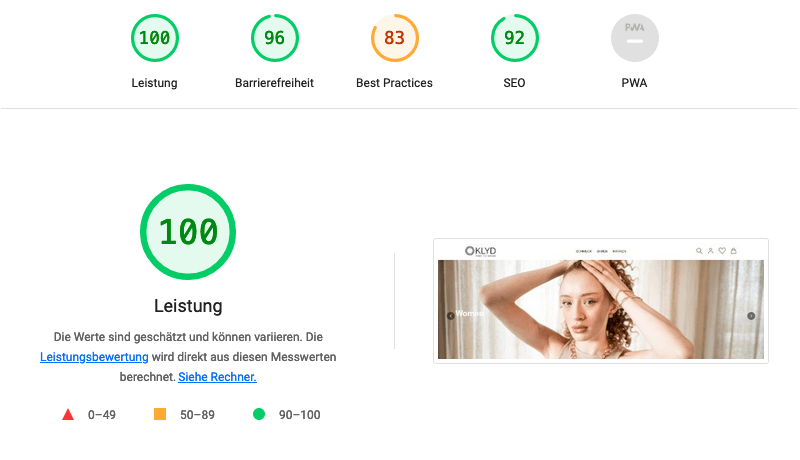Click the red triangle 0–49 legend icon

point(68,414)
